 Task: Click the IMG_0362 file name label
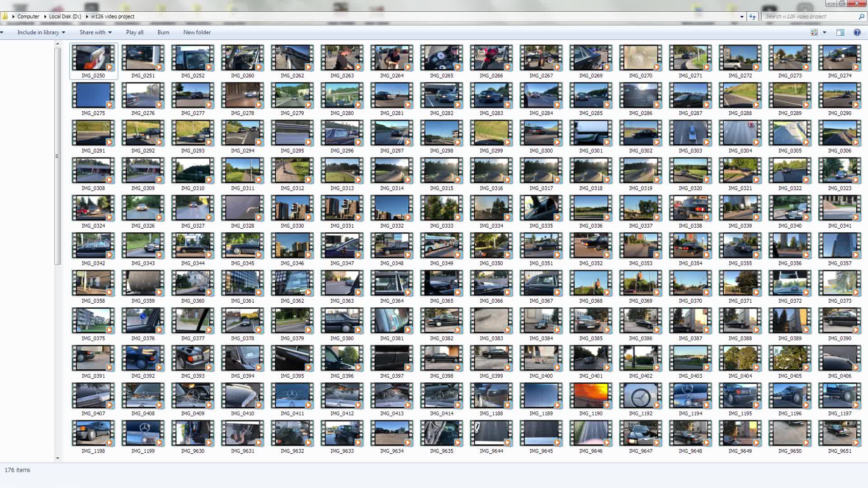click(x=292, y=301)
